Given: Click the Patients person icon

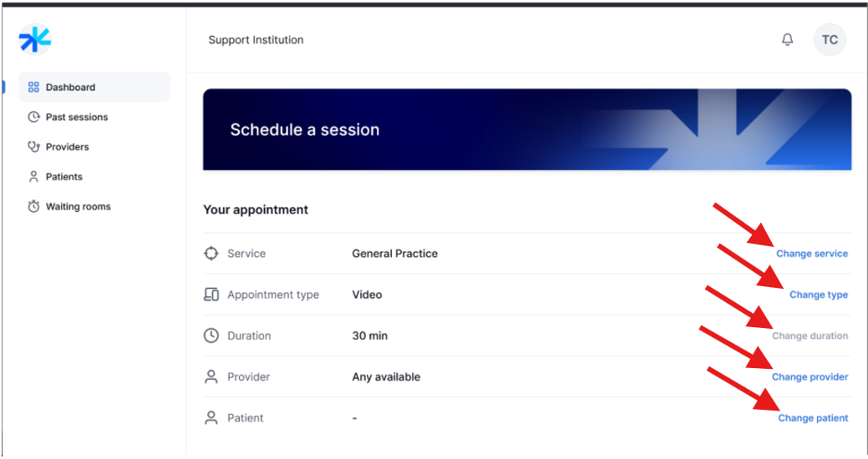Looking at the screenshot, I should tap(34, 177).
